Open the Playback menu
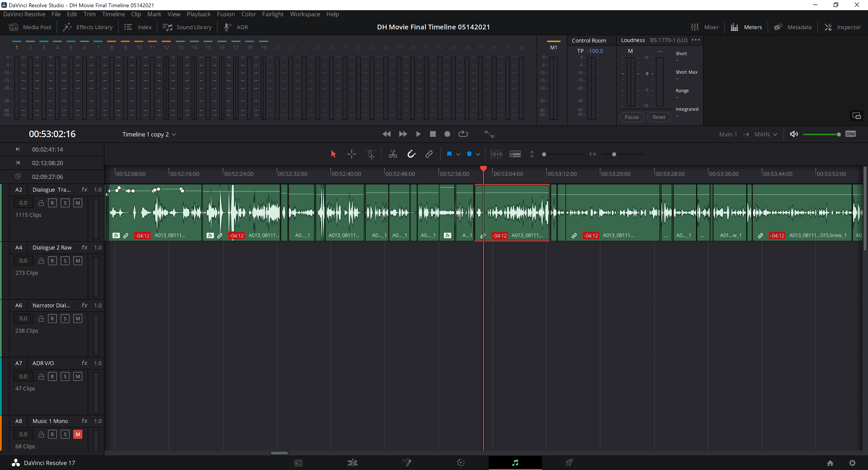Screen dimensions: 868x470 (198, 14)
